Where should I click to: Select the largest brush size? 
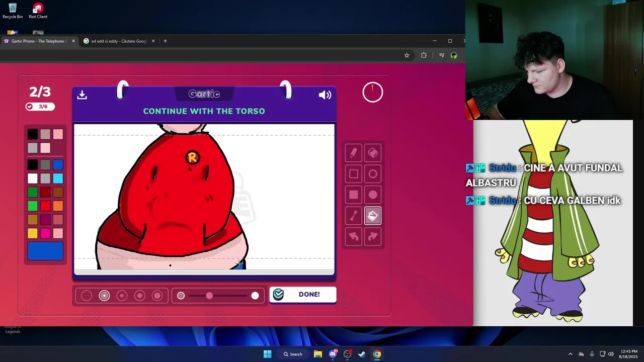(157, 296)
